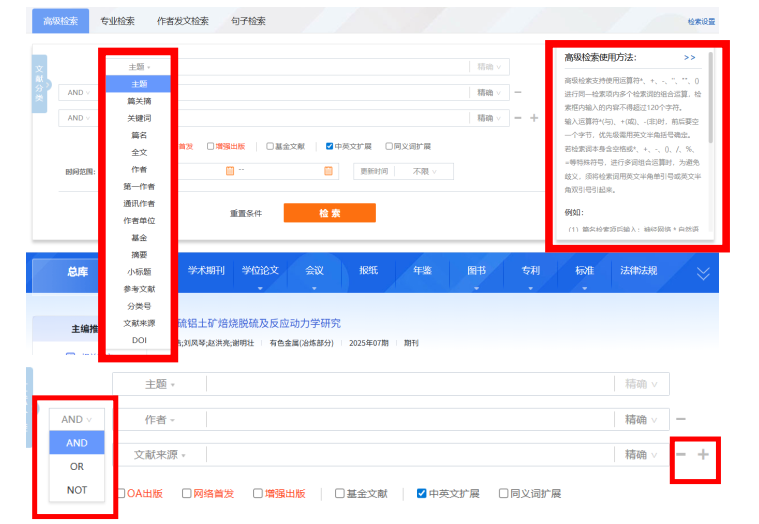Toggle 同义词扩展 checkbox in lower panel
Image resolution: width=759 pixels, height=524 pixels.
(x=503, y=493)
